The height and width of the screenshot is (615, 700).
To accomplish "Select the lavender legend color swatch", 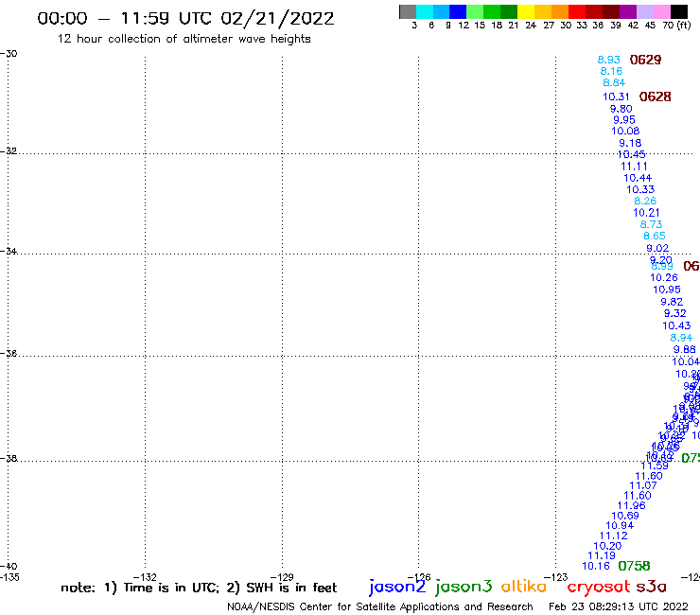I will point(645,11).
